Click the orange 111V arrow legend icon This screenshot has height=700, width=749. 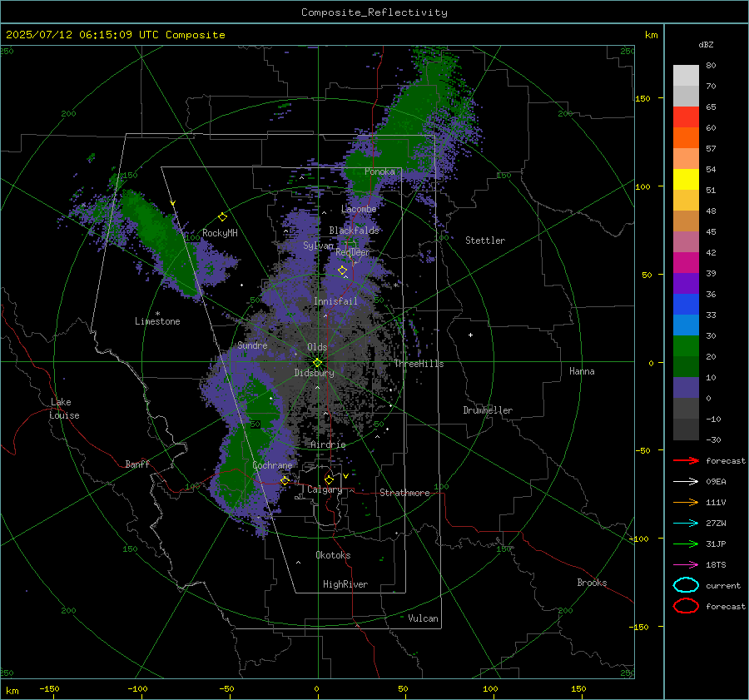tap(686, 502)
